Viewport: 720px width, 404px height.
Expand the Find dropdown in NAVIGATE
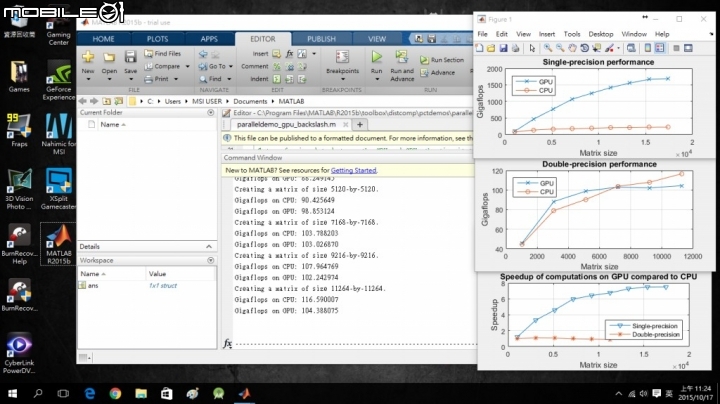pos(229,79)
